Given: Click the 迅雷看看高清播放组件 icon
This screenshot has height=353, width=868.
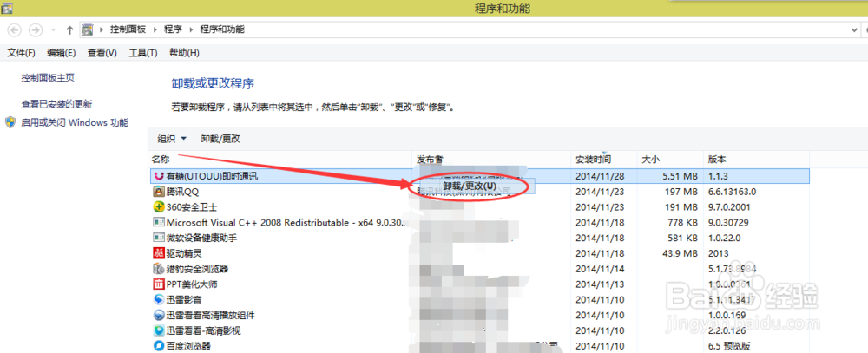Looking at the screenshot, I should (x=159, y=316).
